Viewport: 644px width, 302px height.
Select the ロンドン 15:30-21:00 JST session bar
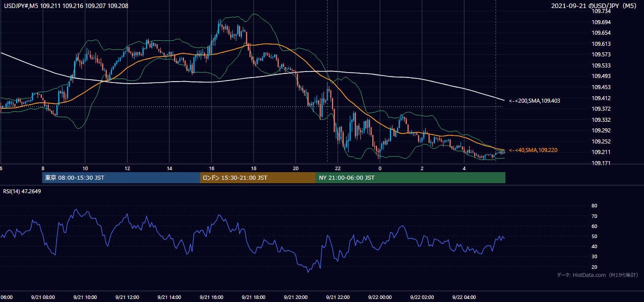258,178
